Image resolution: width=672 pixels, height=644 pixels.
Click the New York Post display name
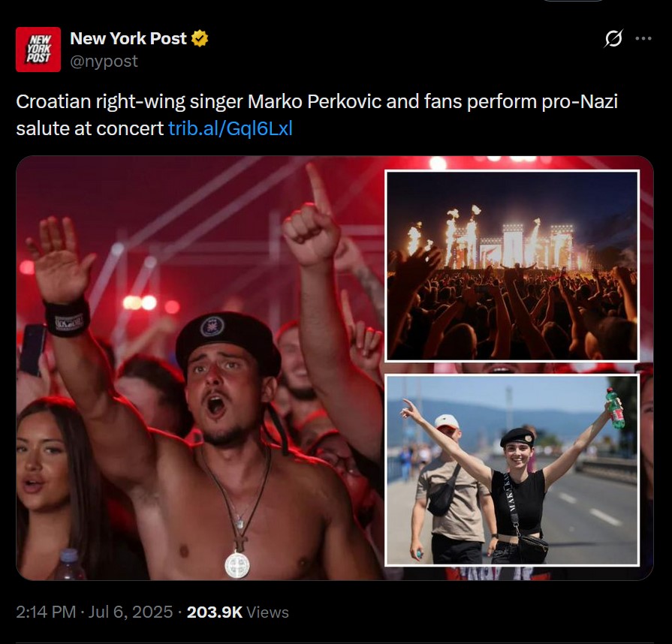tap(128, 38)
